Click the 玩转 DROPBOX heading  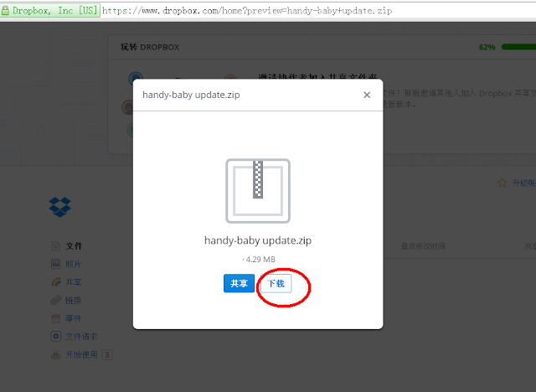click(150, 47)
